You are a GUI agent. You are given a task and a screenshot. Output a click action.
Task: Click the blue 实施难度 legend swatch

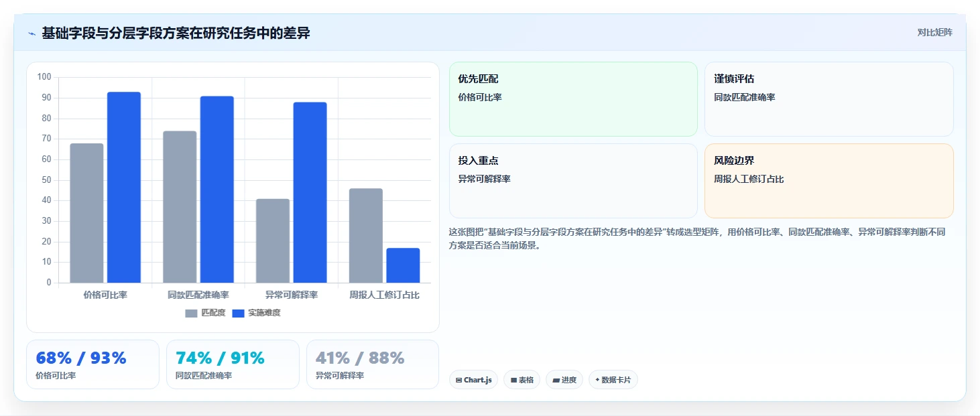point(238,313)
